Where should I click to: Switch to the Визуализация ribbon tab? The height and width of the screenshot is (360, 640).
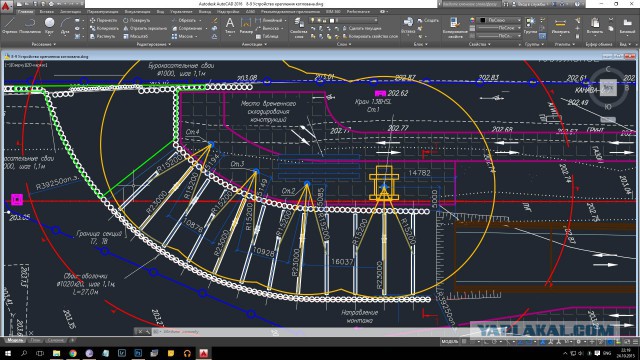138,12
